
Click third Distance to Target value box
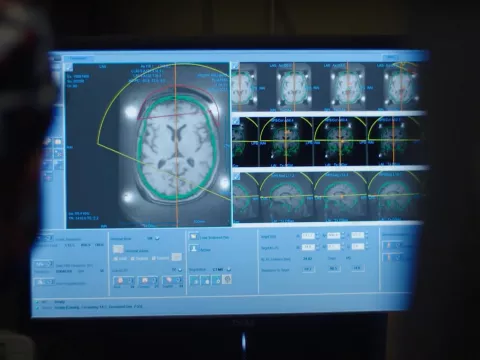coord(357,268)
